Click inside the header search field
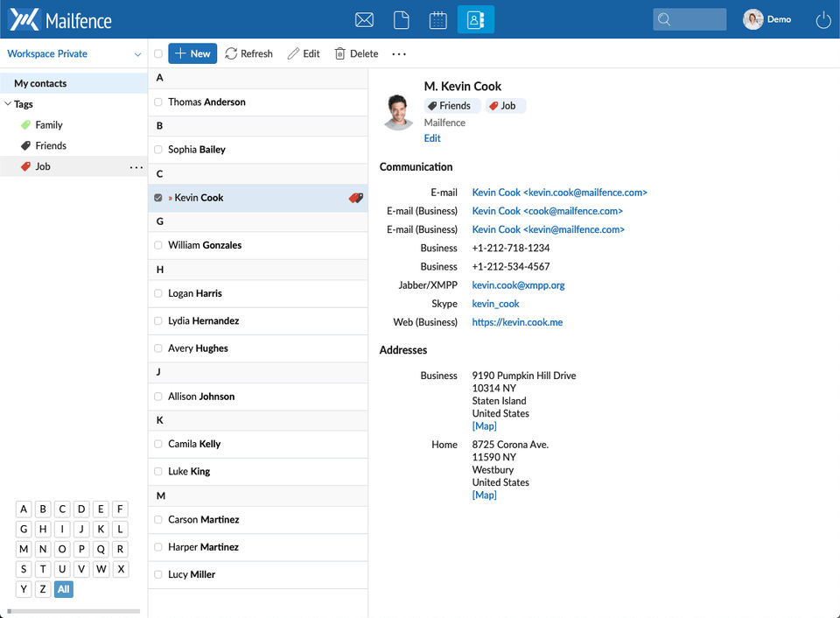 689,19
